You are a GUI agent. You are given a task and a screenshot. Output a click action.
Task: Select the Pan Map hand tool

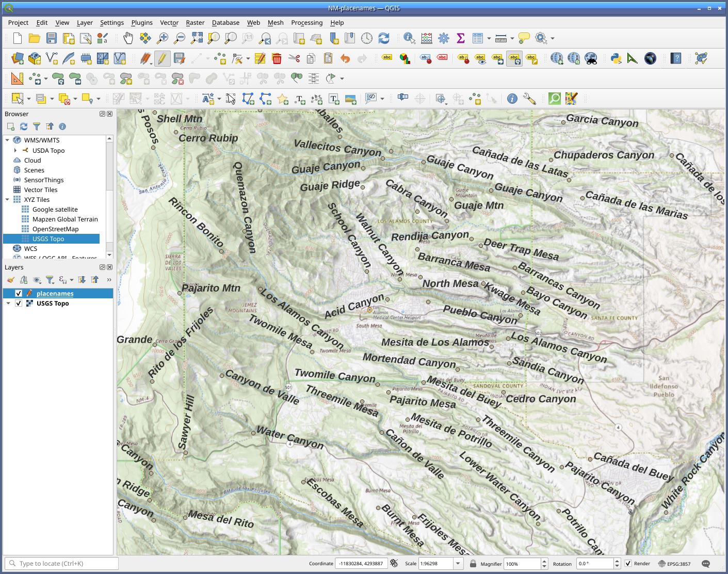pos(128,38)
